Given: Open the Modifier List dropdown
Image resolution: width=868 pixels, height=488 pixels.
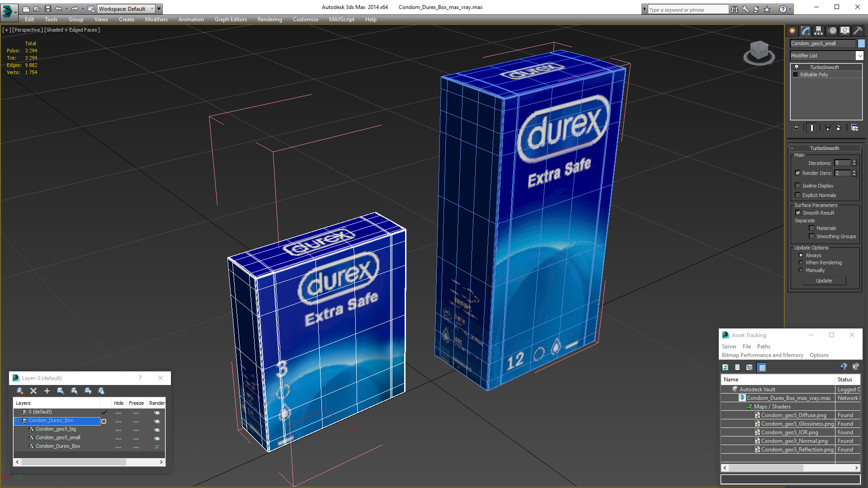Looking at the screenshot, I should click(x=859, y=56).
